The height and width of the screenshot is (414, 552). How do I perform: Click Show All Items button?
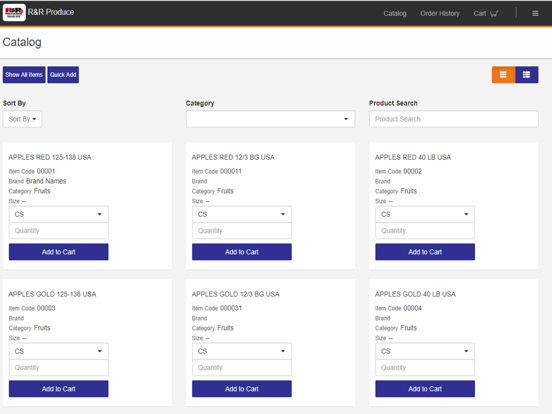click(24, 75)
